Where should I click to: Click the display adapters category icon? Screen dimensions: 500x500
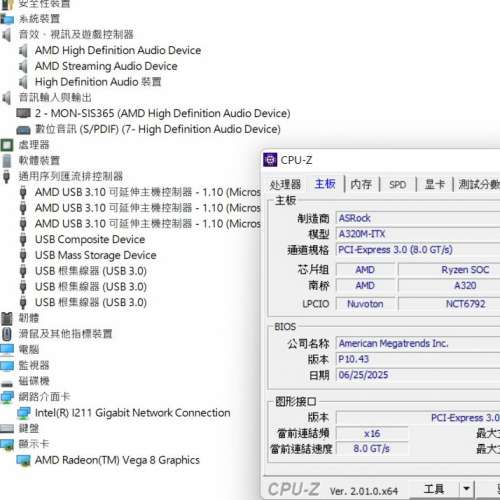[x=7, y=444]
